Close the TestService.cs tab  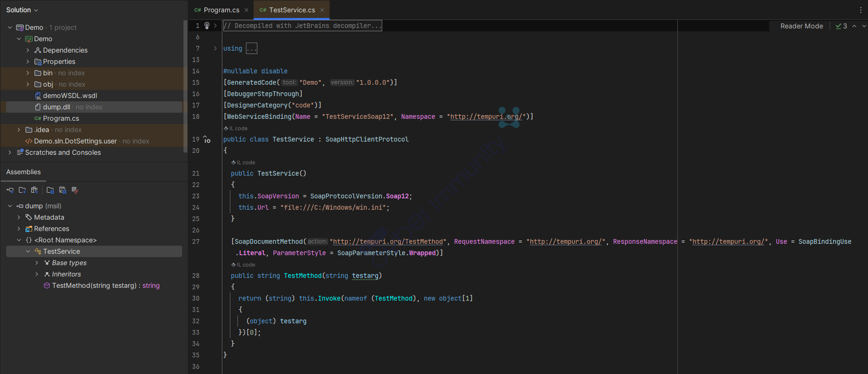(x=322, y=10)
